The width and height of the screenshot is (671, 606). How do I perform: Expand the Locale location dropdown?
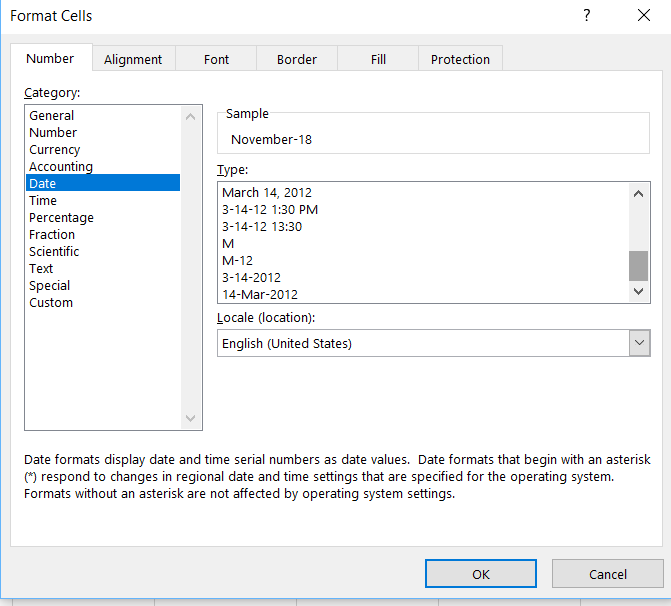point(639,343)
